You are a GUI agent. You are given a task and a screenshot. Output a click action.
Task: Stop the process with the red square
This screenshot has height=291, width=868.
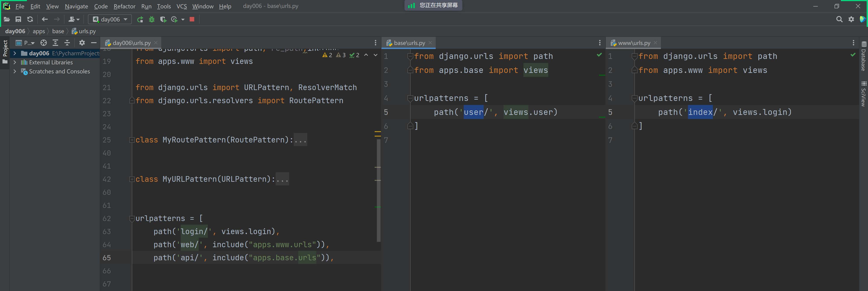point(192,19)
